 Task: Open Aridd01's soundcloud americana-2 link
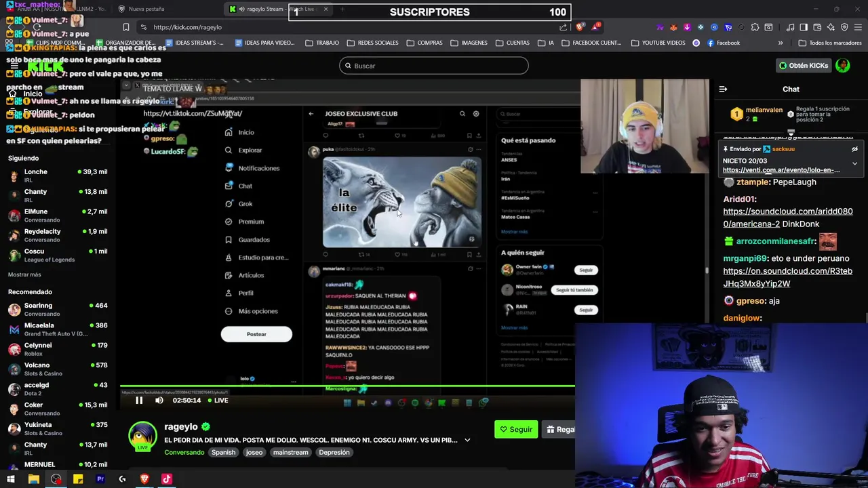(x=788, y=218)
